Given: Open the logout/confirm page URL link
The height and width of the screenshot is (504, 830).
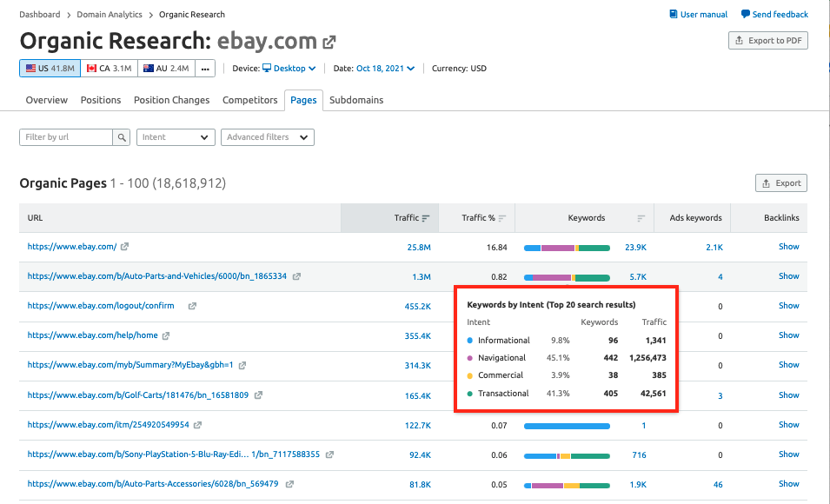Looking at the screenshot, I should [101, 306].
